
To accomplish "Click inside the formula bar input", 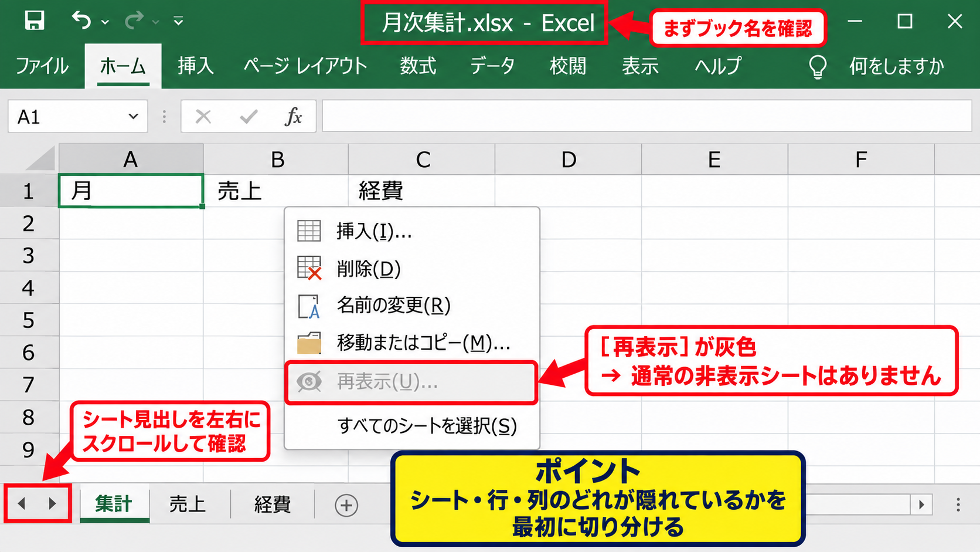I will coord(646,116).
